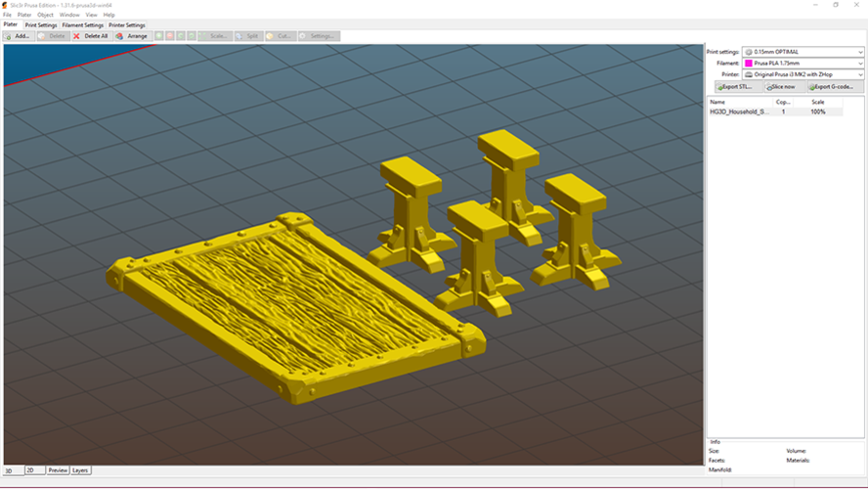Switch to the Layers view tab
The width and height of the screenshot is (868, 489).
click(80, 470)
